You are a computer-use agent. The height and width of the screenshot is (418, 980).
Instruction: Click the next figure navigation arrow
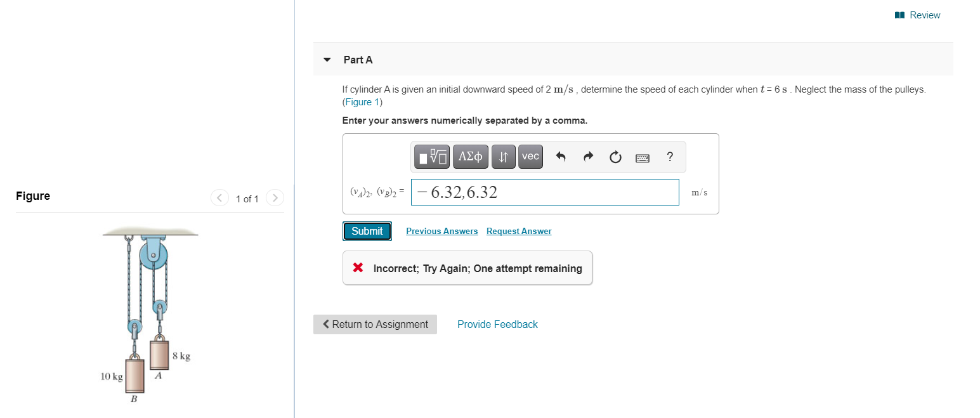coord(275,197)
